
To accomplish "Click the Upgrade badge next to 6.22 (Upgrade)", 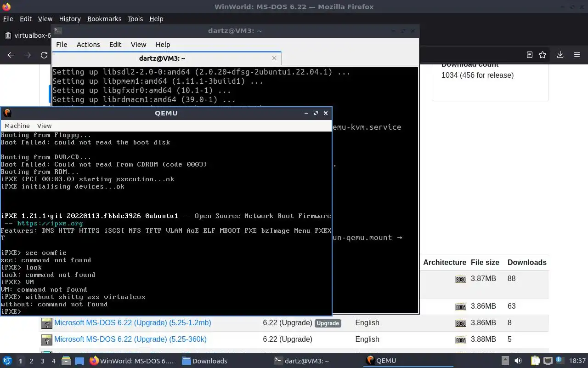I will [328, 323].
